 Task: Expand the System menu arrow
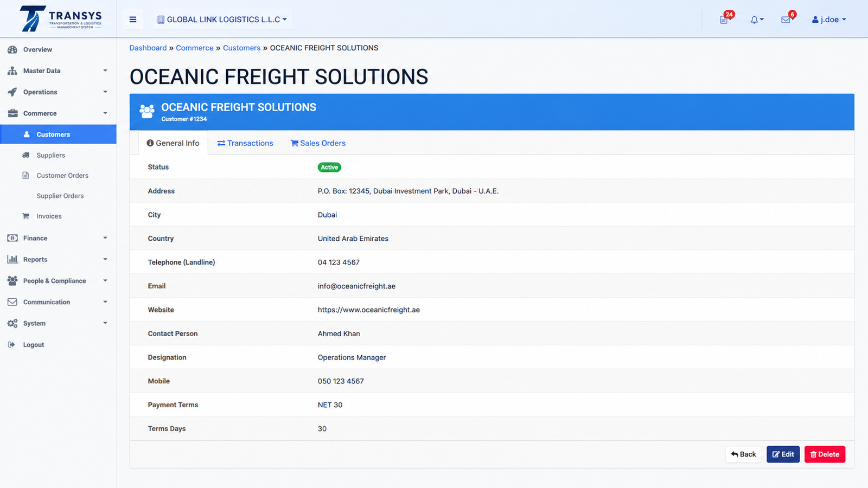click(105, 323)
